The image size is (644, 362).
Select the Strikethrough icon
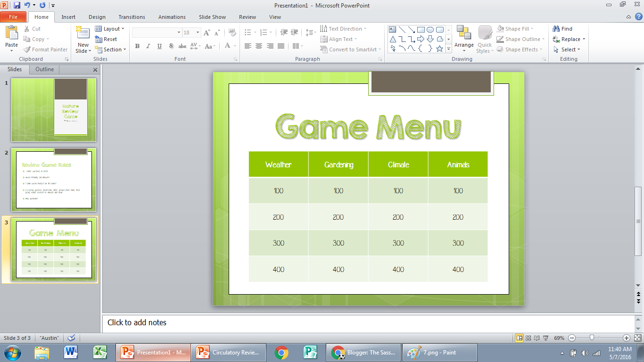[x=182, y=46]
